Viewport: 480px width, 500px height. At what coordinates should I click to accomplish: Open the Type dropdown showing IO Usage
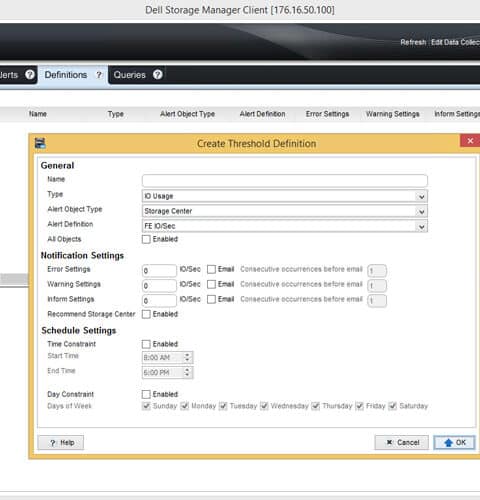point(285,196)
